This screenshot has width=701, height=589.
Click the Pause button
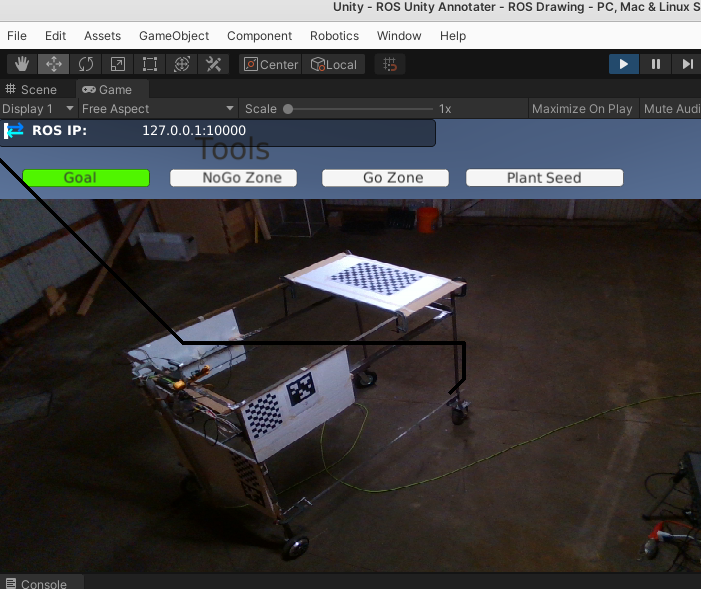[656, 64]
